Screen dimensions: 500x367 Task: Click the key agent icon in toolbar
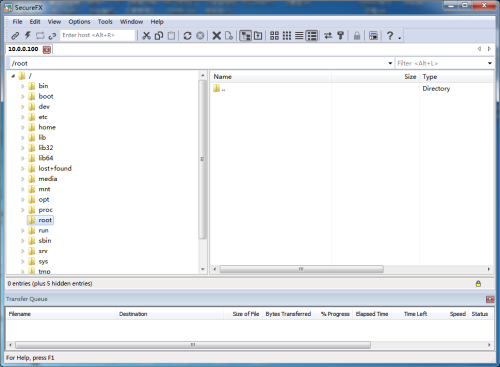(341, 36)
